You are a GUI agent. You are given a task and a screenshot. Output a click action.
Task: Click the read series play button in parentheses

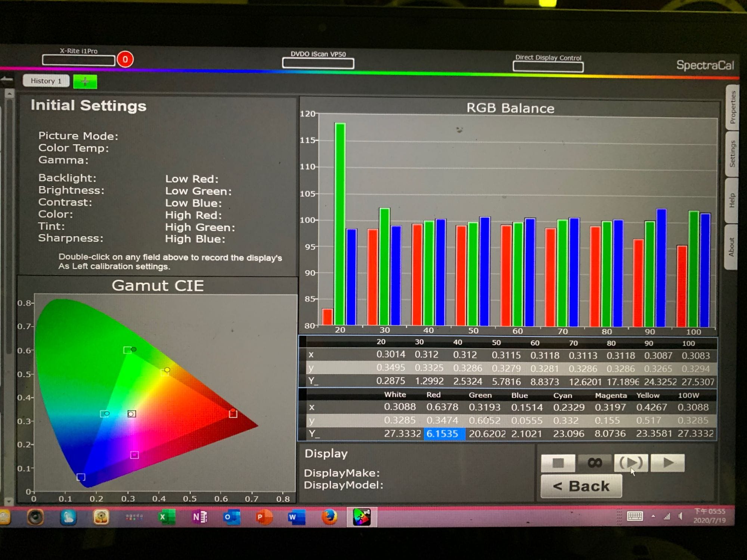[631, 463]
